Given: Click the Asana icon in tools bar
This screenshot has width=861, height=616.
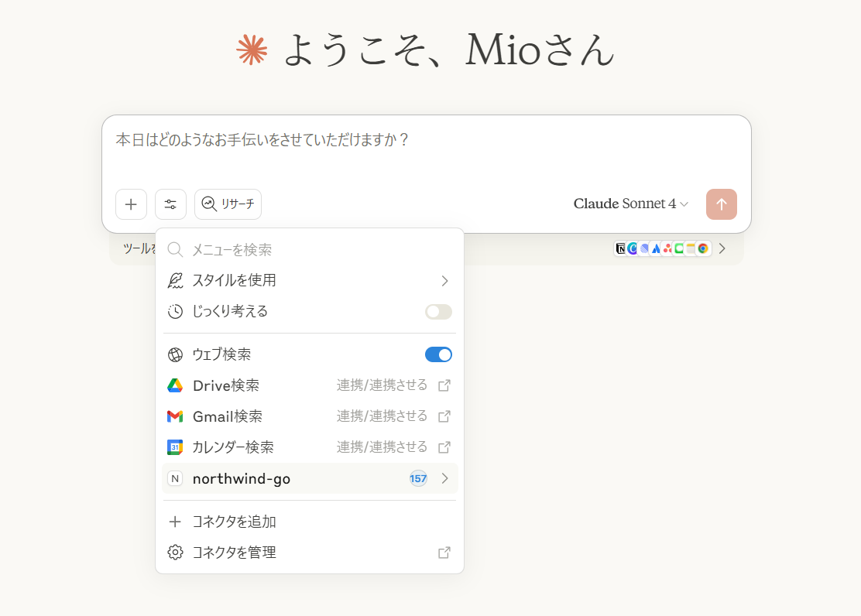Looking at the screenshot, I should pos(667,248).
